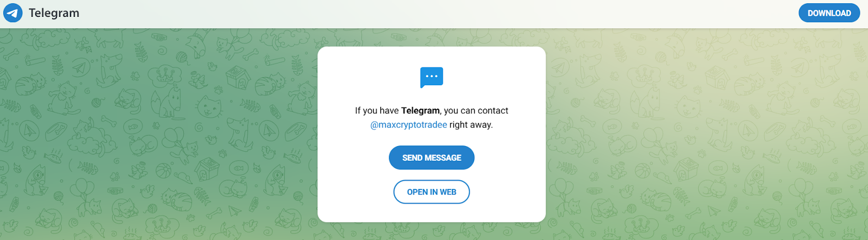
Task: Click the blue chat bubble icon
Action: click(x=432, y=77)
